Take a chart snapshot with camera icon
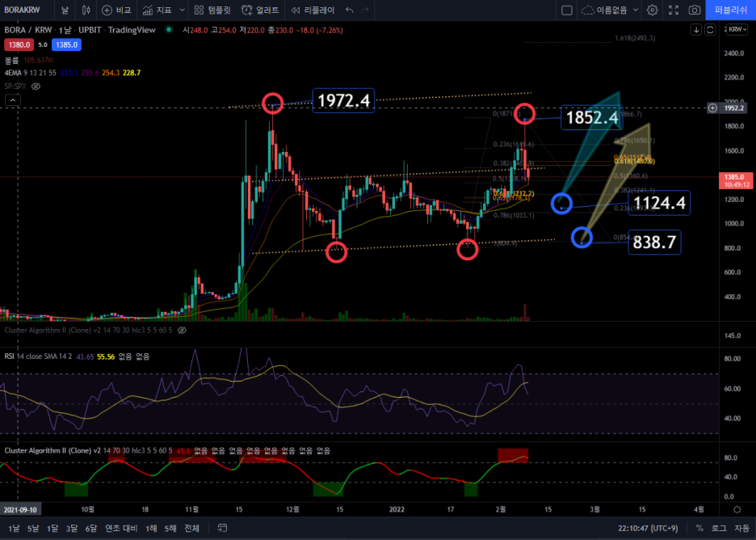 (695, 10)
